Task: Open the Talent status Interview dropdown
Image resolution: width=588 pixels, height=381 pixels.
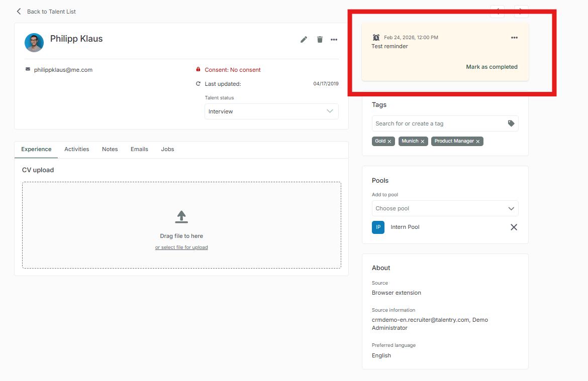Action: (x=271, y=111)
